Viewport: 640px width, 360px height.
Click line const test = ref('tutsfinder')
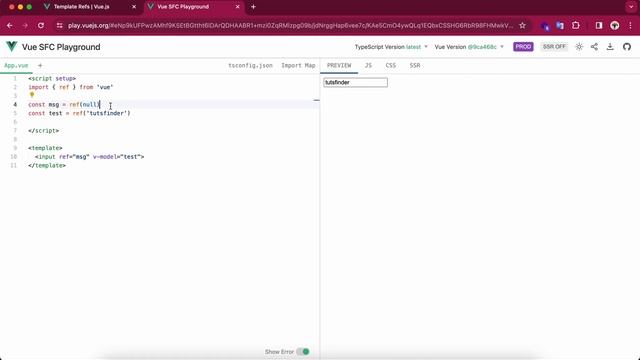79,113
